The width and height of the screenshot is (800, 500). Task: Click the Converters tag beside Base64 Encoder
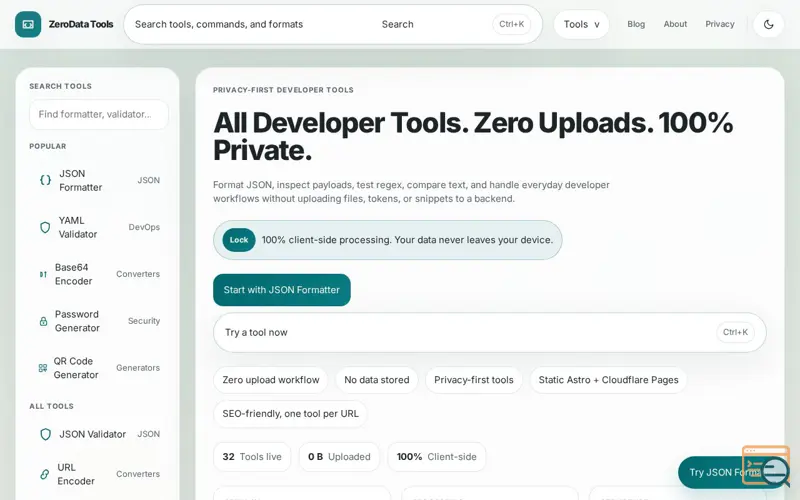click(x=138, y=274)
